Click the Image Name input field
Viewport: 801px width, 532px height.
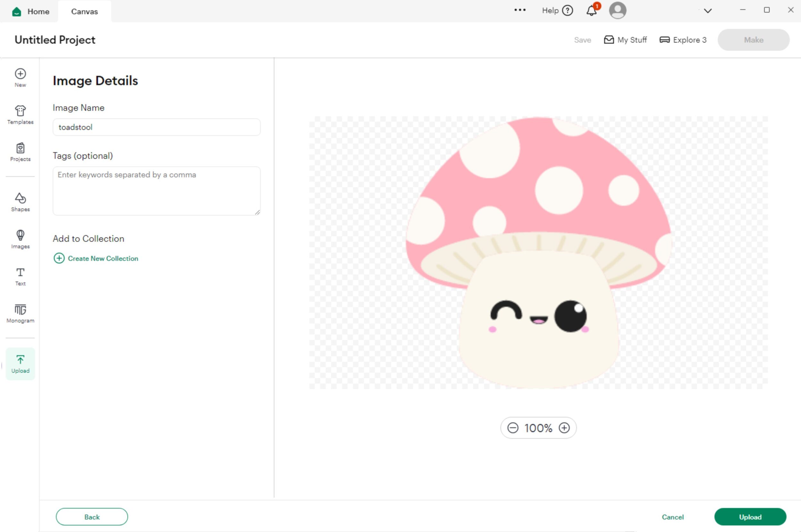pyautogui.click(x=157, y=127)
